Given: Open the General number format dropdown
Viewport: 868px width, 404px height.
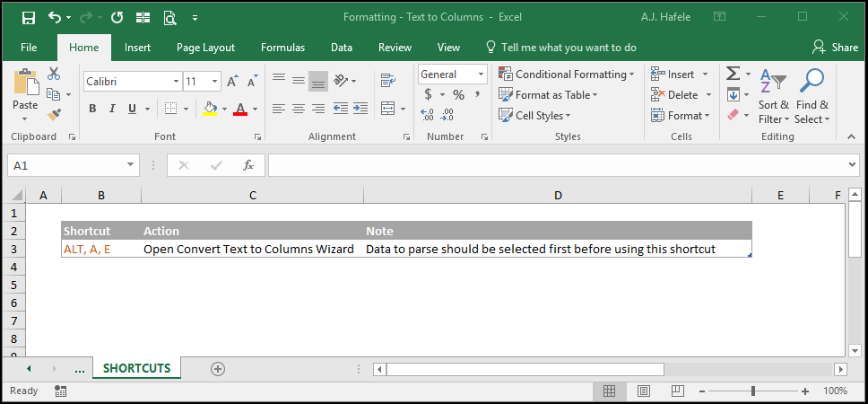Looking at the screenshot, I should coord(481,75).
